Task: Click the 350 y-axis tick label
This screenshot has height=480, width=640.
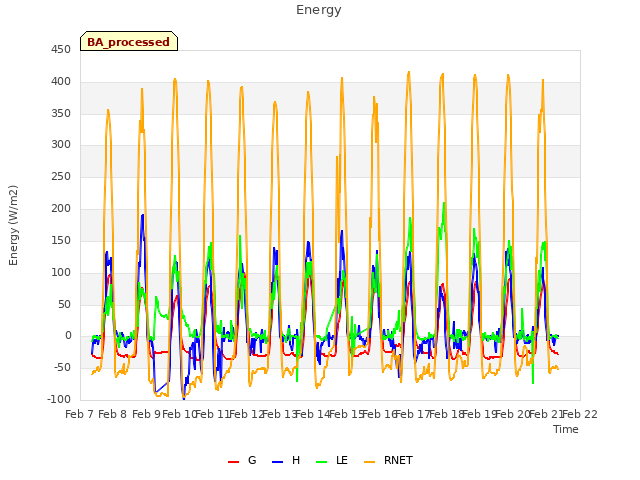Action: tap(61, 113)
